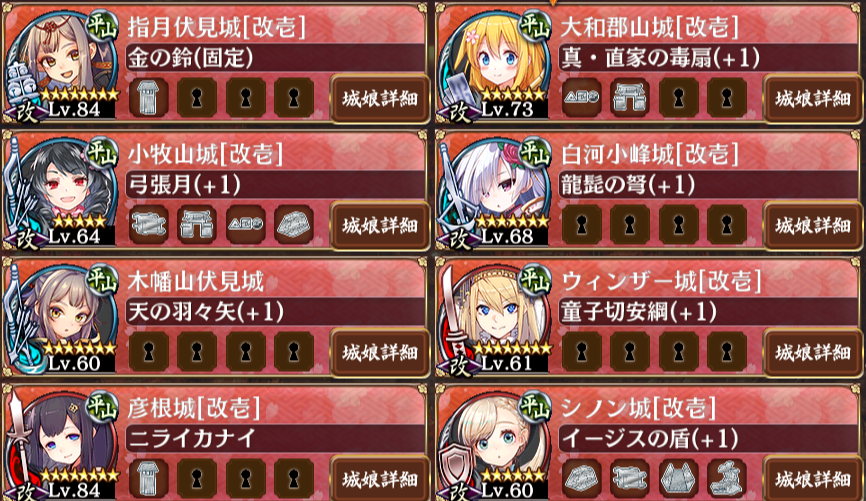Click second locked slot of 指月伏見城
This screenshot has width=866, height=501.
point(245,98)
